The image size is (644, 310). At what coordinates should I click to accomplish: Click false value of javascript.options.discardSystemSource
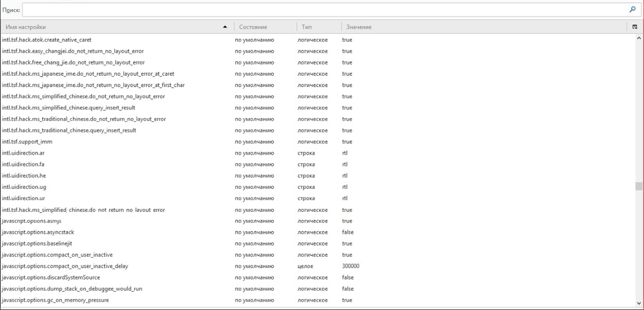(348, 277)
